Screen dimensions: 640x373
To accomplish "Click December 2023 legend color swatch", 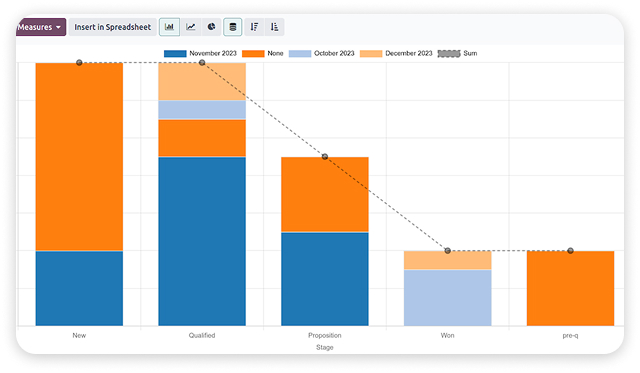I will 371,53.
